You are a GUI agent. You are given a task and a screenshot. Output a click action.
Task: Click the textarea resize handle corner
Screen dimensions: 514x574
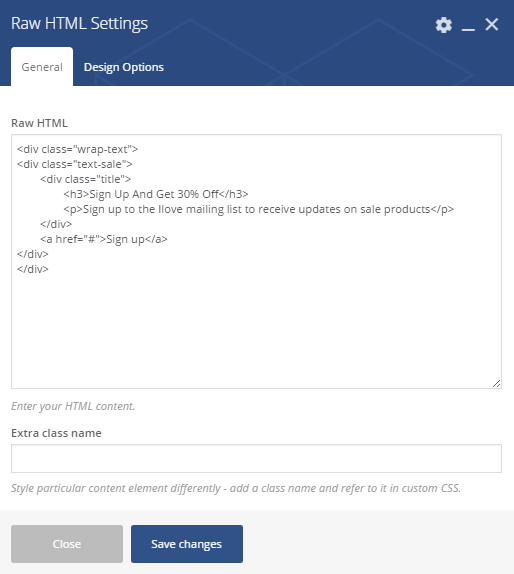(x=497, y=384)
